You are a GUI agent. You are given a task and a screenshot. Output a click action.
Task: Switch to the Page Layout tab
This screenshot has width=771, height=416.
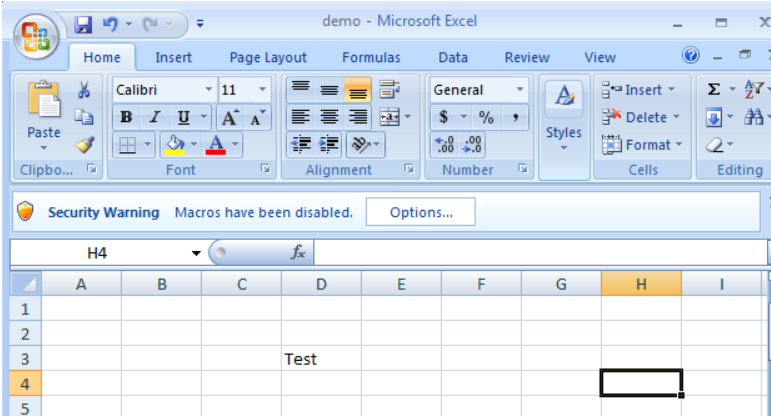pyautogui.click(x=268, y=58)
